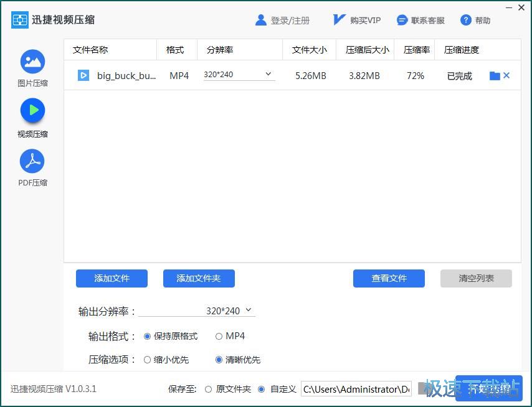Open row resolution dropdown 320*240
The image size is (532, 407).
[239, 75]
